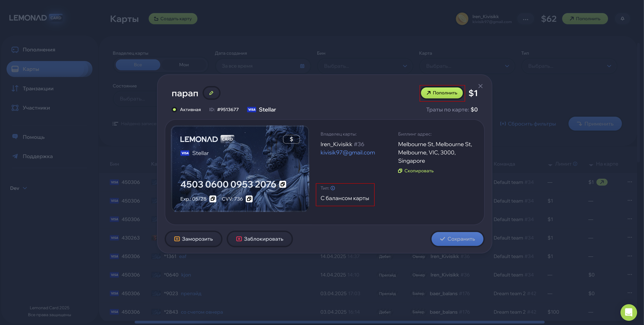The image size is (644, 325).
Task: Open the Тип filter dropdown
Action: tap(569, 66)
